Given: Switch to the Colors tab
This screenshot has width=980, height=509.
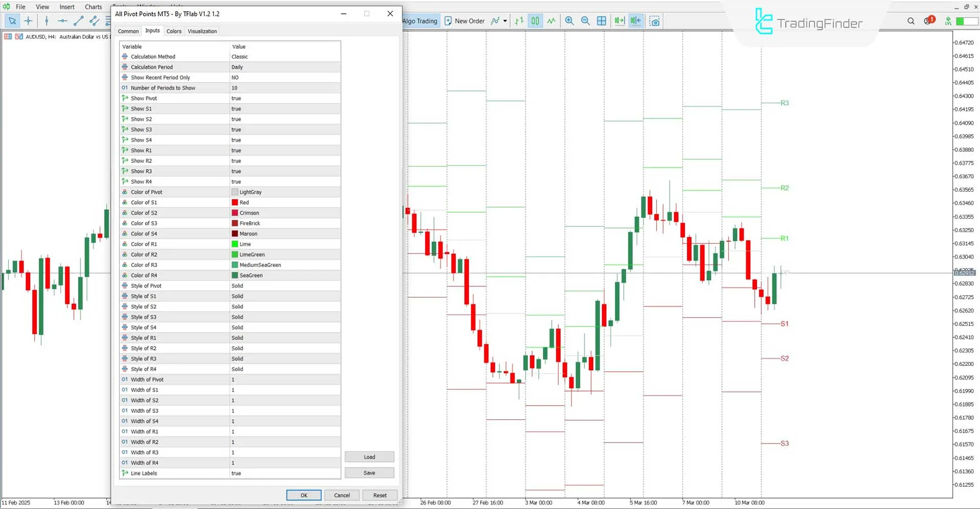Looking at the screenshot, I should coord(174,31).
